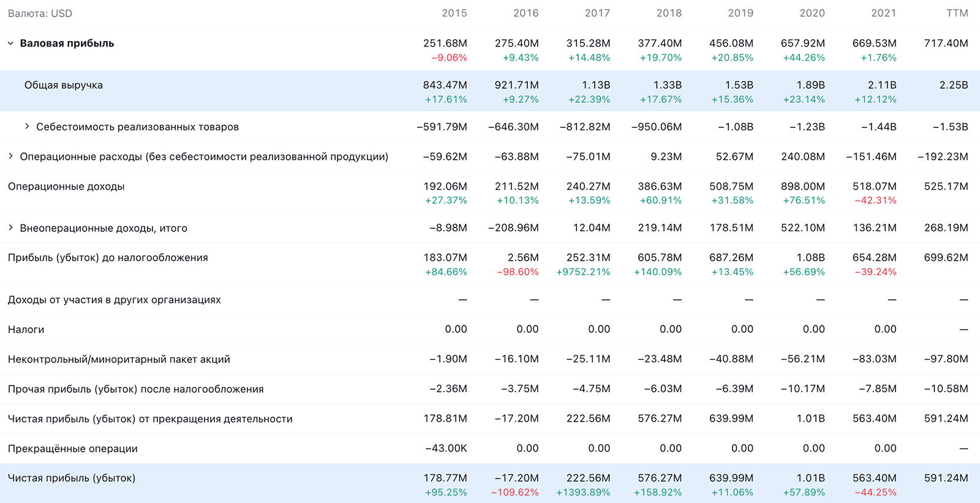Click Доходы от участия в других организациях
The width and height of the screenshot is (980, 503).
pos(115,300)
